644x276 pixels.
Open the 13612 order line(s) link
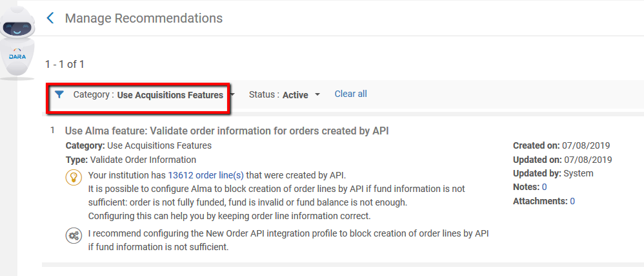pyautogui.click(x=206, y=176)
